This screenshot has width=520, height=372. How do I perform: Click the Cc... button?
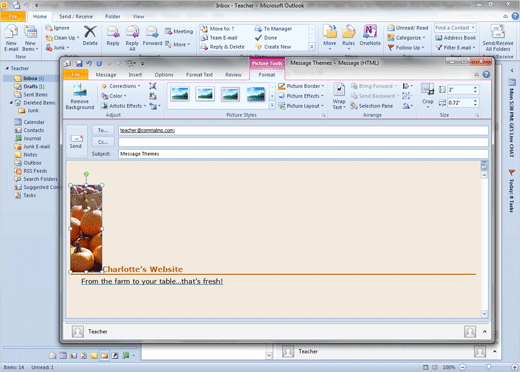(103, 142)
